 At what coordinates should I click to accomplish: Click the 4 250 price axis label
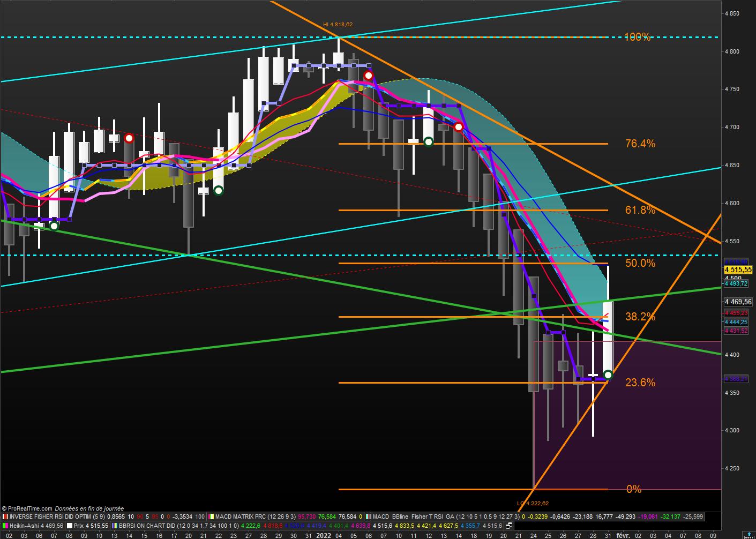(732, 469)
